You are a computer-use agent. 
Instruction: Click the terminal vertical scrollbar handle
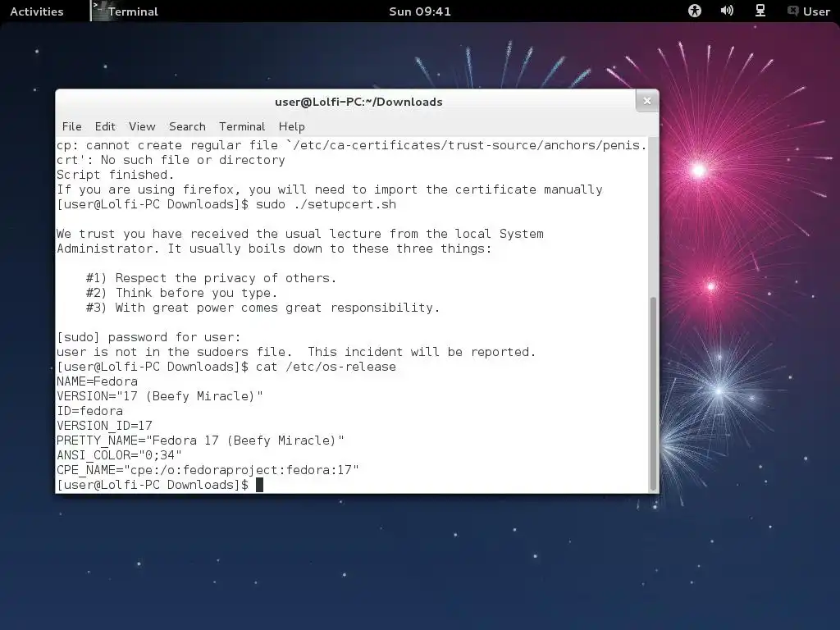pos(653,394)
